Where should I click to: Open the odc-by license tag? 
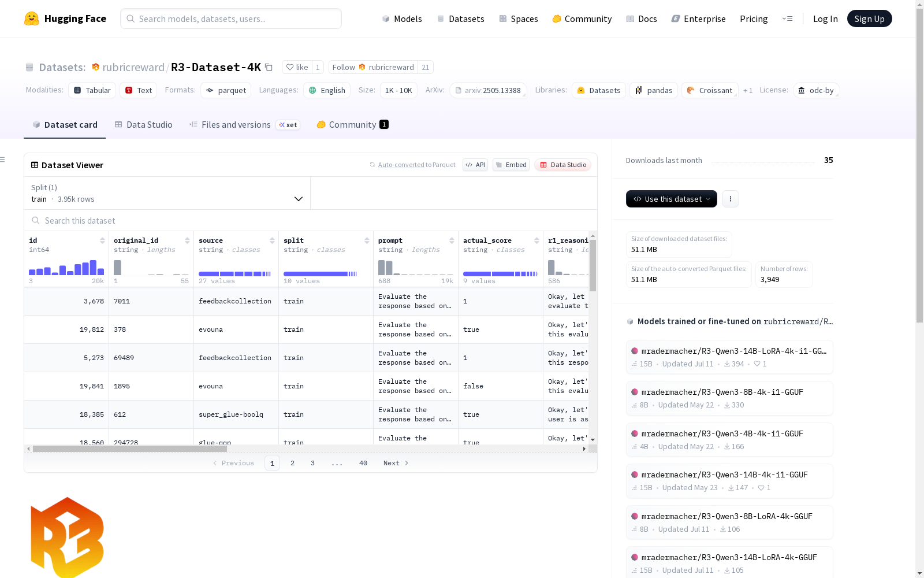pos(816,90)
